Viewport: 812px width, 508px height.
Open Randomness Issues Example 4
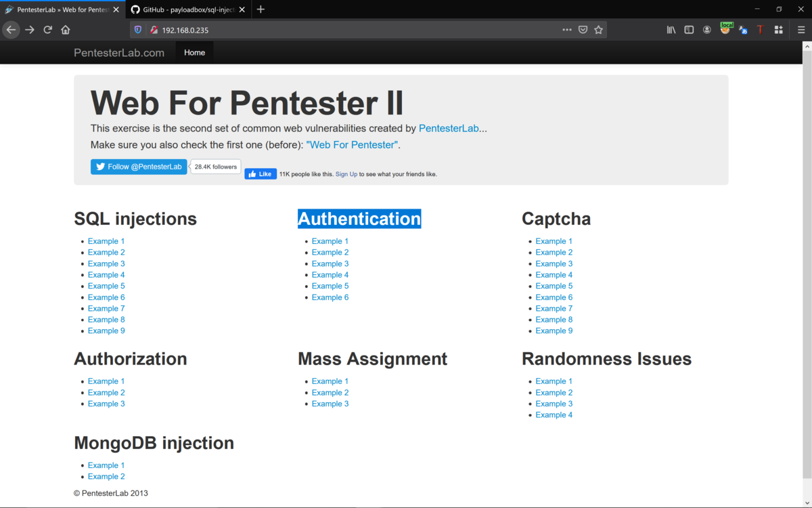[x=554, y=415]
